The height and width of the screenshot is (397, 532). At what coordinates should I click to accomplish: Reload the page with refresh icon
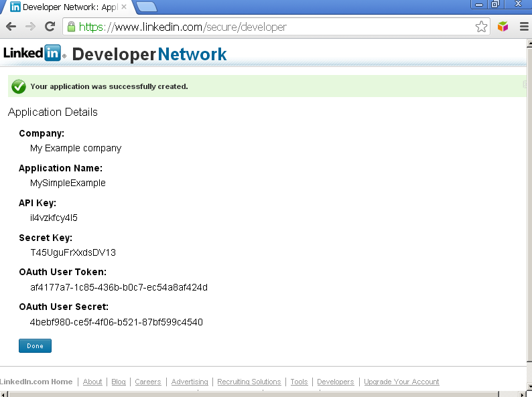pyautogui.click(x=50, y=27)
